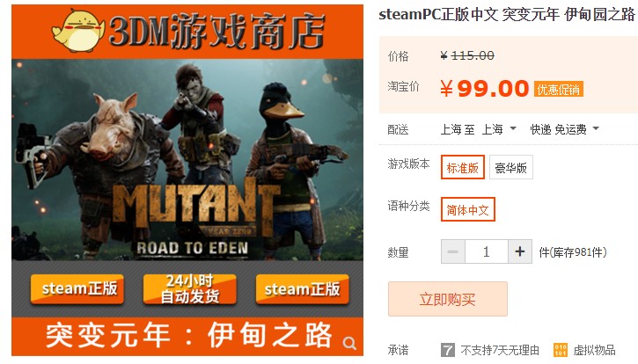Click the quantity input field
Viewport: 638px width, 364px height.
point(487,251)
